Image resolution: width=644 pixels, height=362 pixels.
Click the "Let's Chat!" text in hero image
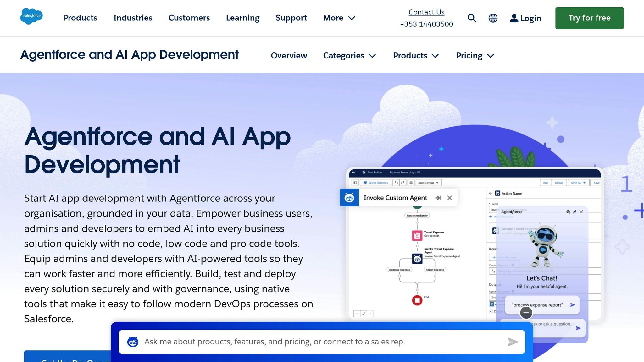tap(542, 278)
